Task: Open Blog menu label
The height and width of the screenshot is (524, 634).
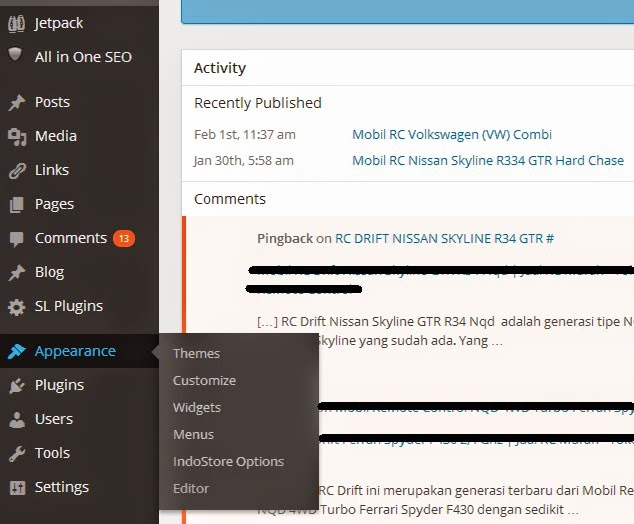Action: pos(49,272)
